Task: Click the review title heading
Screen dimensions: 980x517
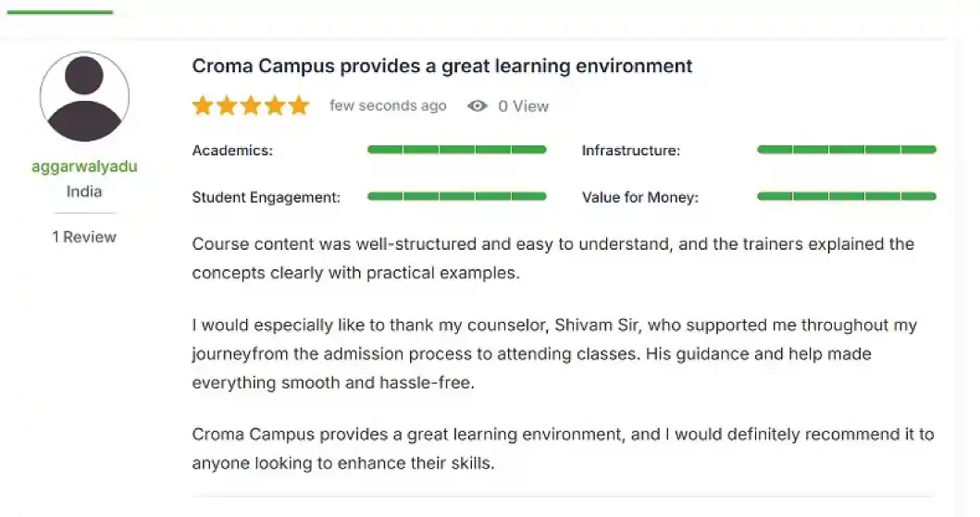Action: tap(441, 67)
